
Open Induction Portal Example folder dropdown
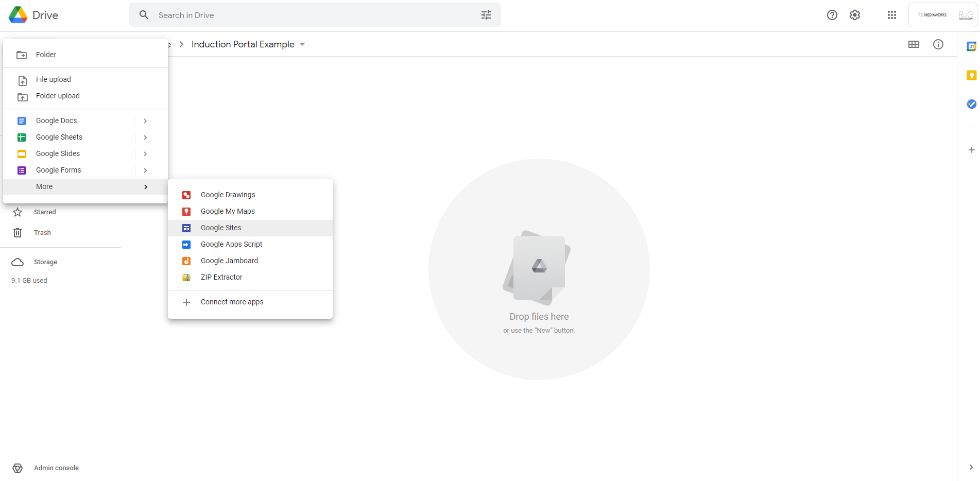click(302, 45)
